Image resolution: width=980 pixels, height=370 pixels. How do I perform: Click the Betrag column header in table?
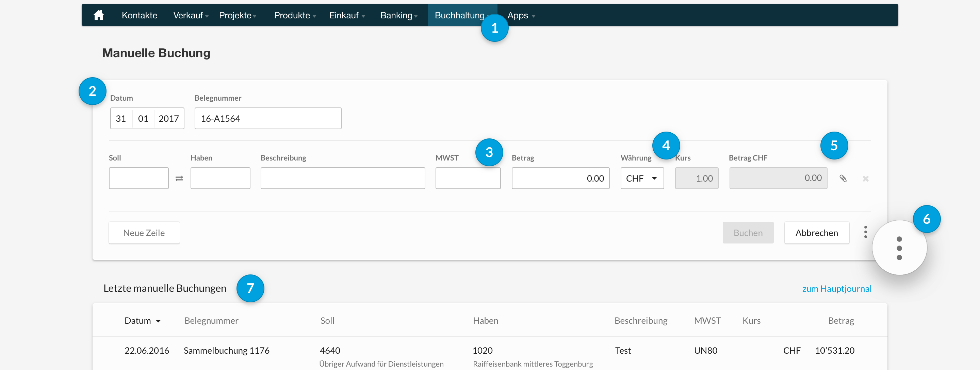point(841,321)
